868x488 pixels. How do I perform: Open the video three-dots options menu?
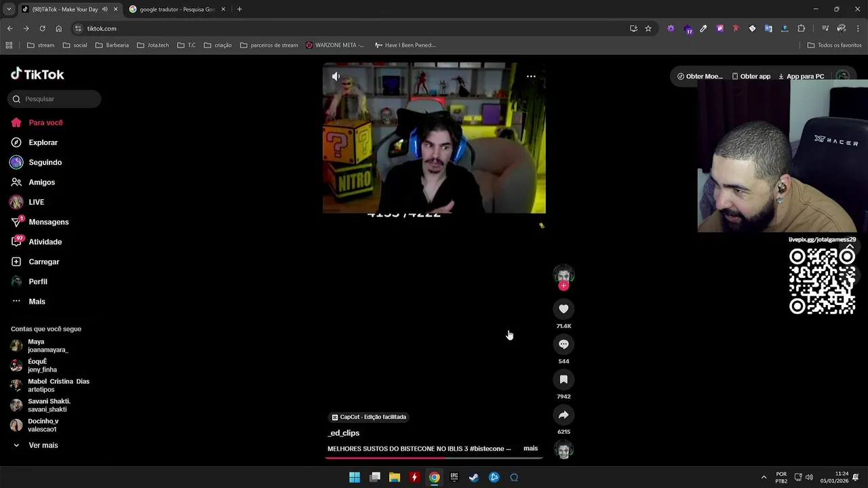pyautogui.click(x=531, y=77)
